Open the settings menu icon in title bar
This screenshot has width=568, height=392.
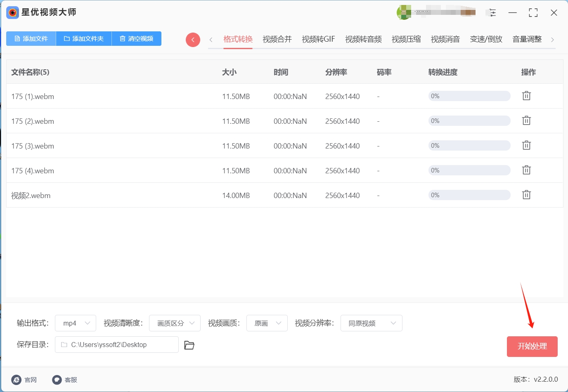[492, 13]
